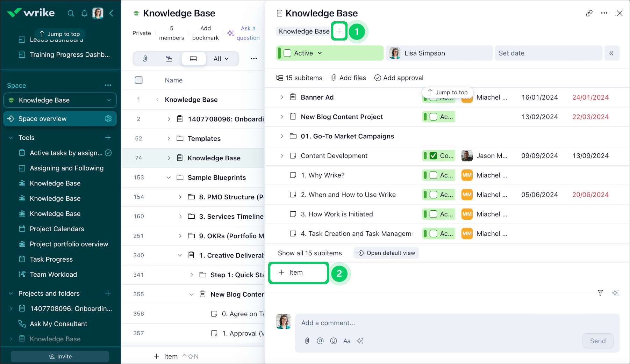Image resolution: width=630 pixels, height=364 pixels.
Task: Check status box for 4. Task Creation row
Action: (433, 234)
